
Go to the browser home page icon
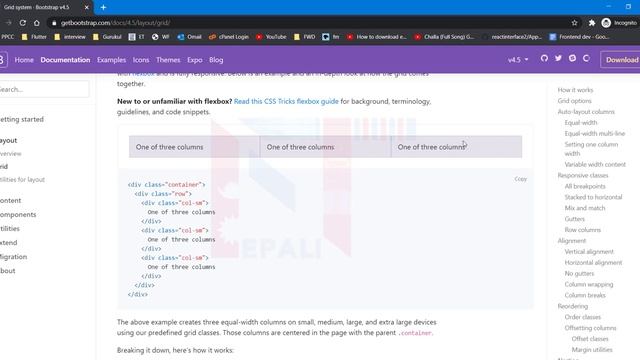tap(37, 23)
